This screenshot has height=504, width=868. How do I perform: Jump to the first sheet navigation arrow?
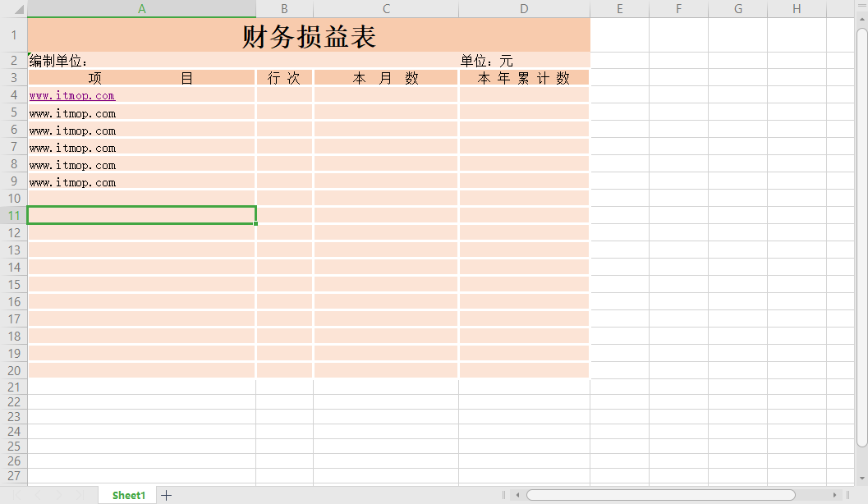point(17,495)
